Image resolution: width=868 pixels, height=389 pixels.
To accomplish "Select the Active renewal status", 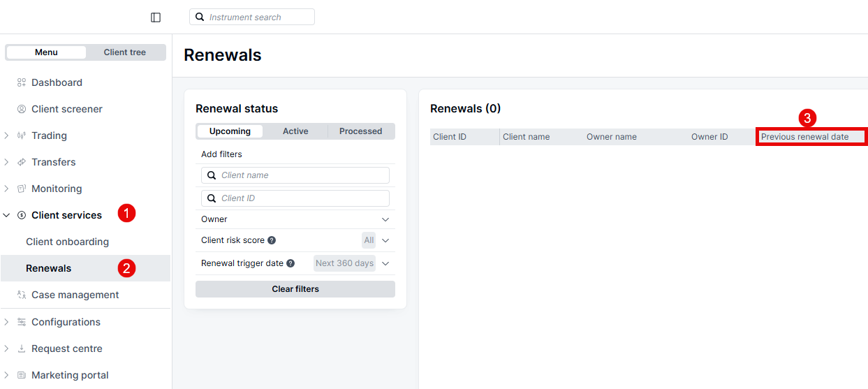I will click(295, 131).
